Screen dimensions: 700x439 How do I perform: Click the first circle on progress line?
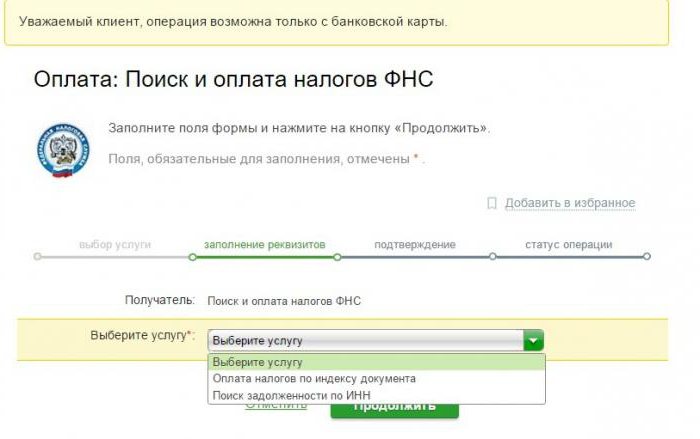(x=38, y=257)
